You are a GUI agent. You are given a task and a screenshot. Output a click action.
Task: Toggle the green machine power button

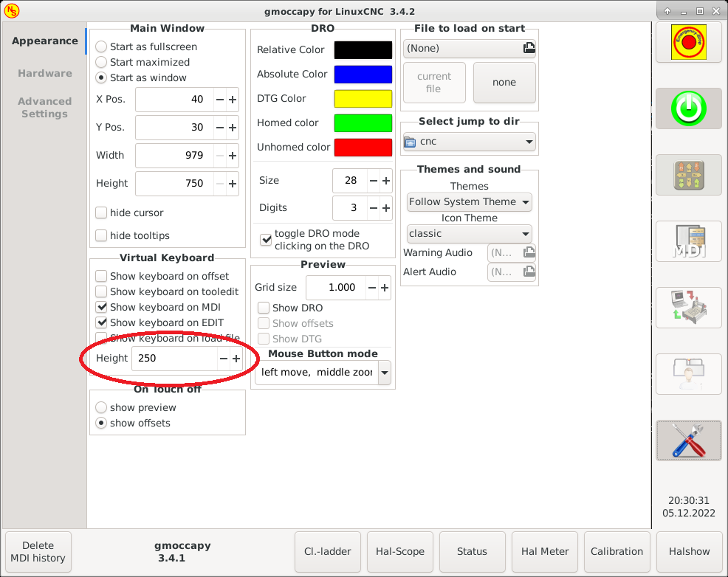coord(689,108)
